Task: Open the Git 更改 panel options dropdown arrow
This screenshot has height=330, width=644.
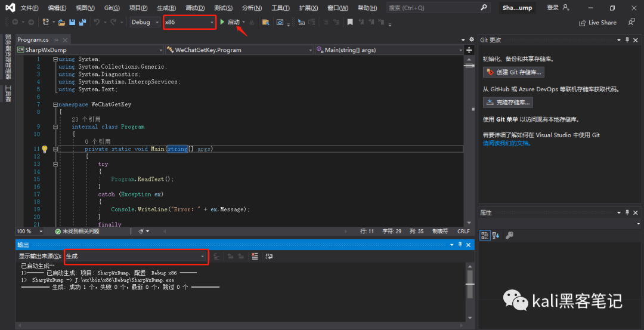Action: tap(619, 40)
